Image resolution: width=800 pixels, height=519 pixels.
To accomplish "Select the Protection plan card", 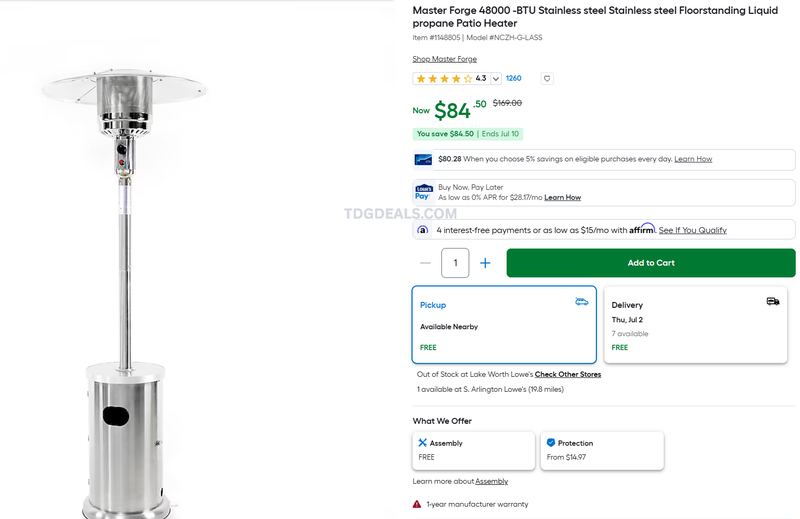I will pos(602,450).
